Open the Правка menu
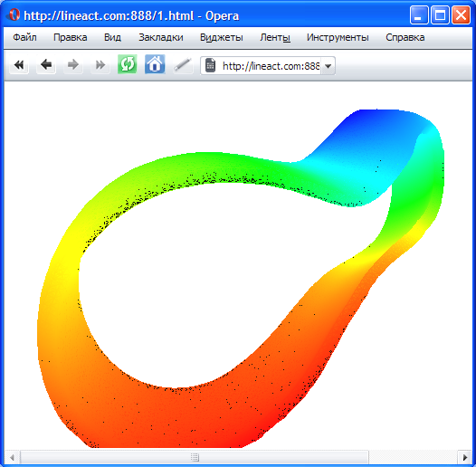The width and height of the screenshot is (476, 467). click(70, 38)
